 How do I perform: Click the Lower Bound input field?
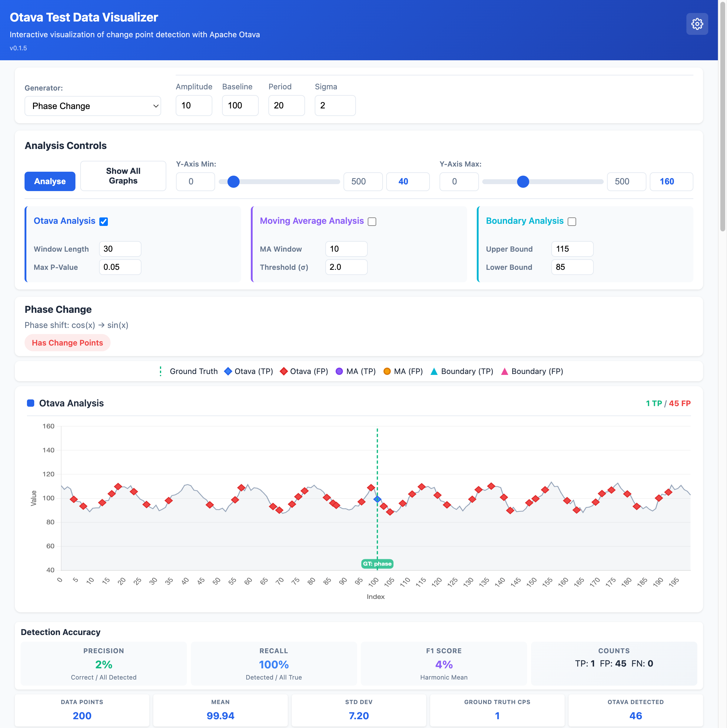572,267
